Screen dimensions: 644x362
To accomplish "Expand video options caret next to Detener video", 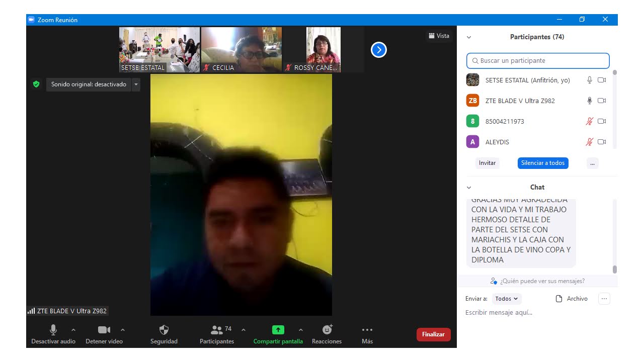I will (x=123, y=330).
